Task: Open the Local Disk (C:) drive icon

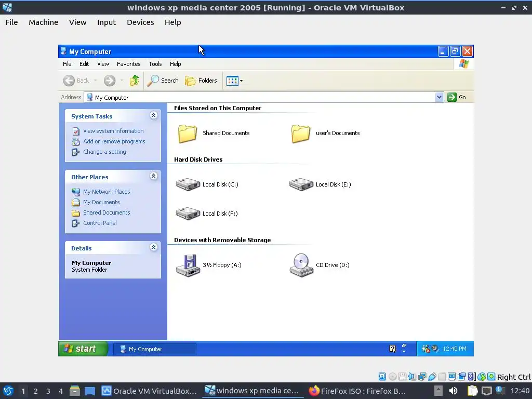Action: coord(188,184)
